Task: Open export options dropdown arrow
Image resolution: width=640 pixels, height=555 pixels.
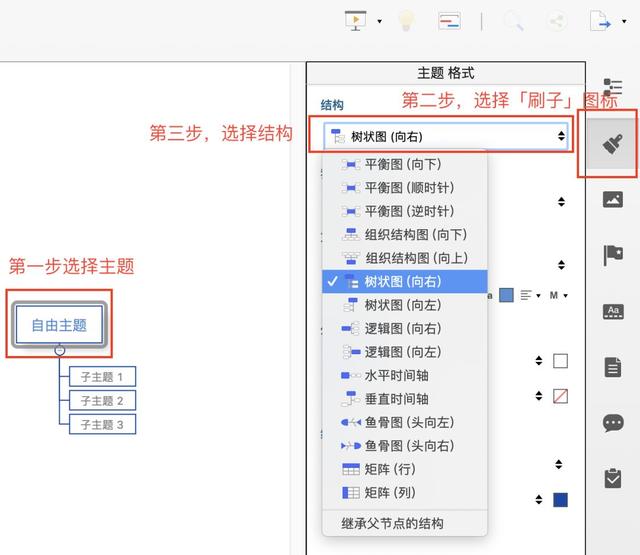Action: pos(624,21)
